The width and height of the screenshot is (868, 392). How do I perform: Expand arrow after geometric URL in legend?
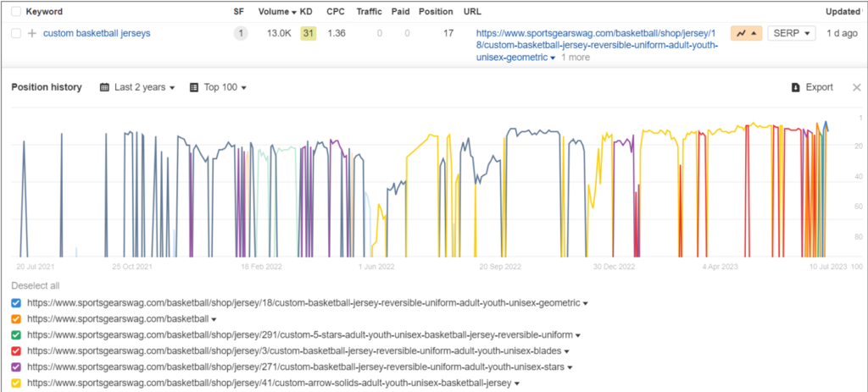click(586, 304)
